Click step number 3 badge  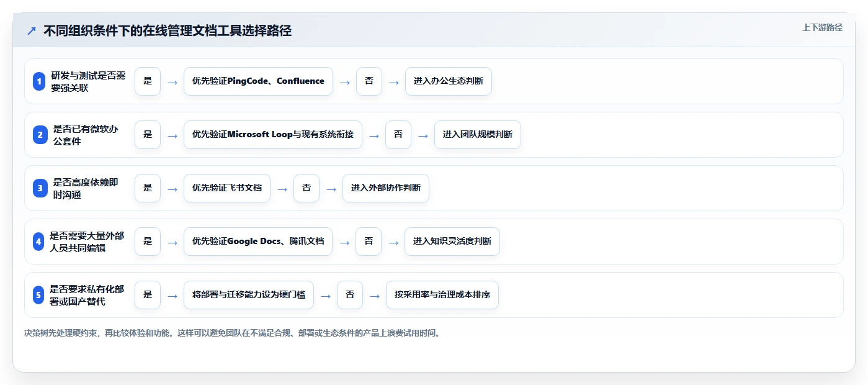pos(39,188)
